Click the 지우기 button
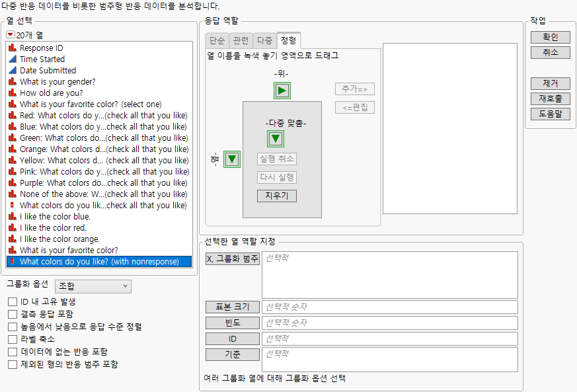577x392 pixels. tap(277, 196)
